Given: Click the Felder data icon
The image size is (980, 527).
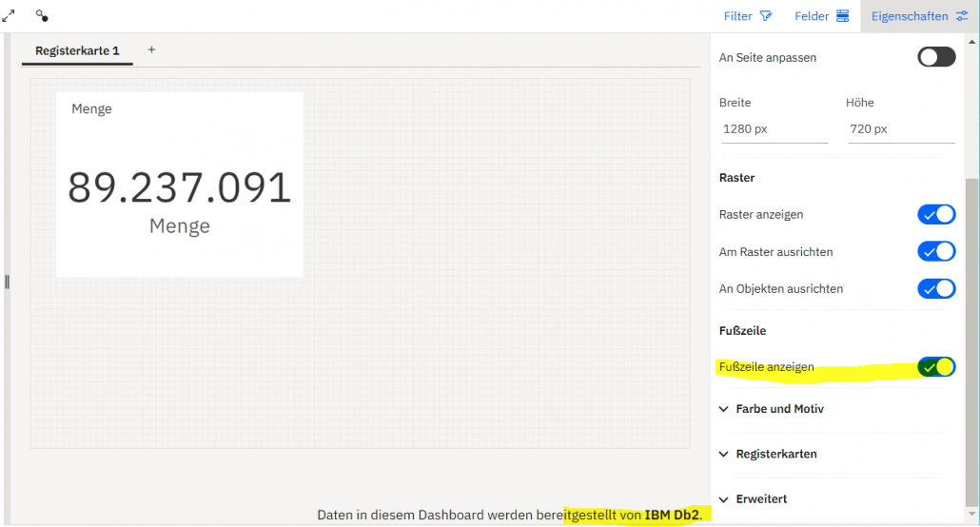Looking at the screenshot, I should [842, 16].
